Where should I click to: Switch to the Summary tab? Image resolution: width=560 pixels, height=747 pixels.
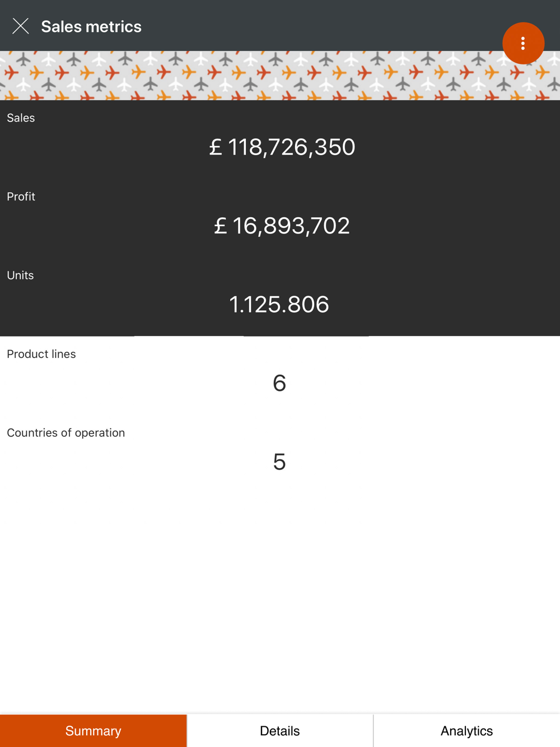point(93,731)
